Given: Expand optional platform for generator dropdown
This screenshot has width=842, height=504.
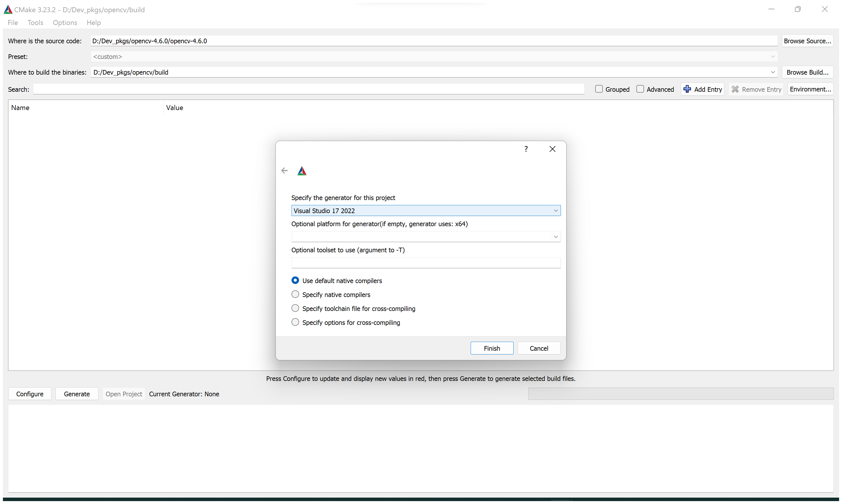Looking at the screenshot, I should 555,236.
